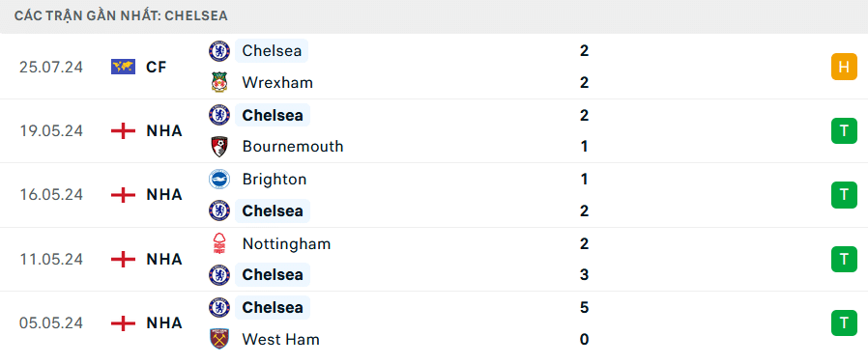This screenshot has height=364, width=868.
Task: Click the NHA league label on 11.05.24
Action: pyautogui.click(x=164, y=259)
